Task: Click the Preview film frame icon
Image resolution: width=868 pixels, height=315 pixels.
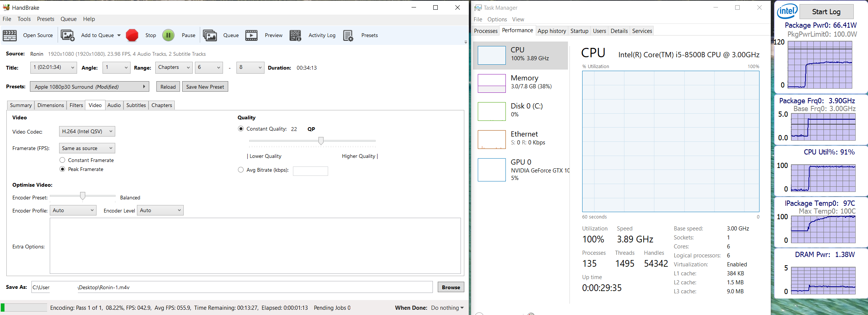Action: [x=251, y=36]
